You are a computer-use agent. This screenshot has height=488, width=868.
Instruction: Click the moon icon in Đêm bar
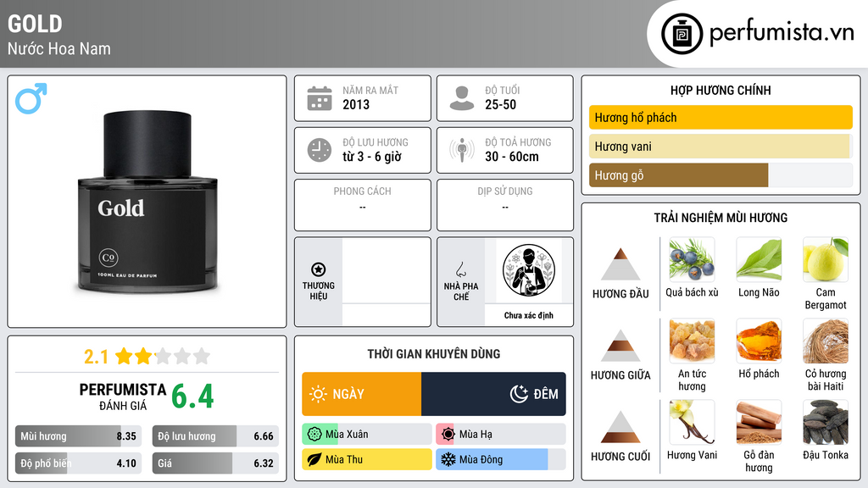click(x=519, y=394)
